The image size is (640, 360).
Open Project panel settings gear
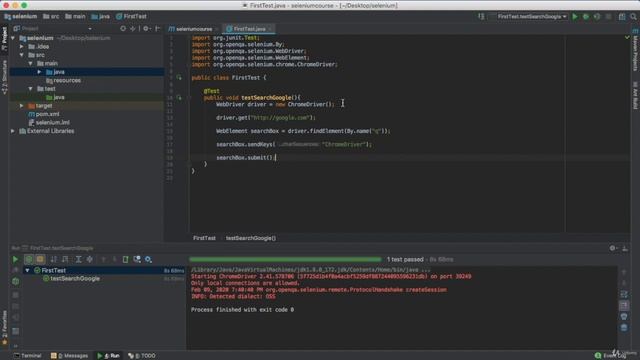click(146, 29)
